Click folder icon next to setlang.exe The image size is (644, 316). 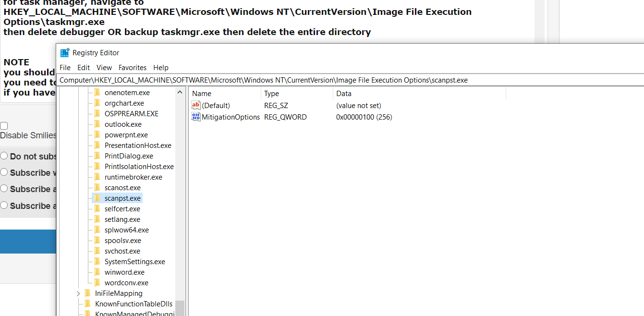coord(97,219)
